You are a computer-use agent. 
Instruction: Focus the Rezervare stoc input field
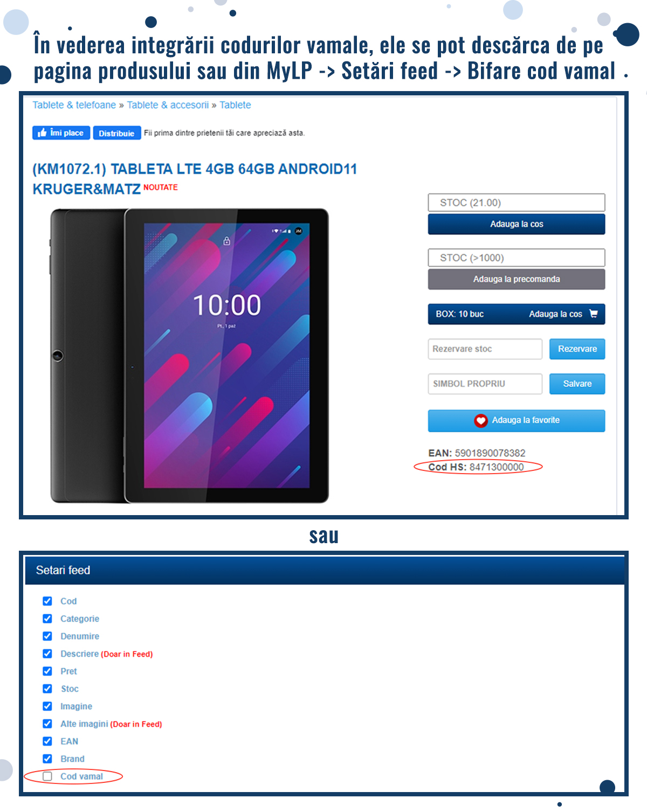[x=485, y=349]
